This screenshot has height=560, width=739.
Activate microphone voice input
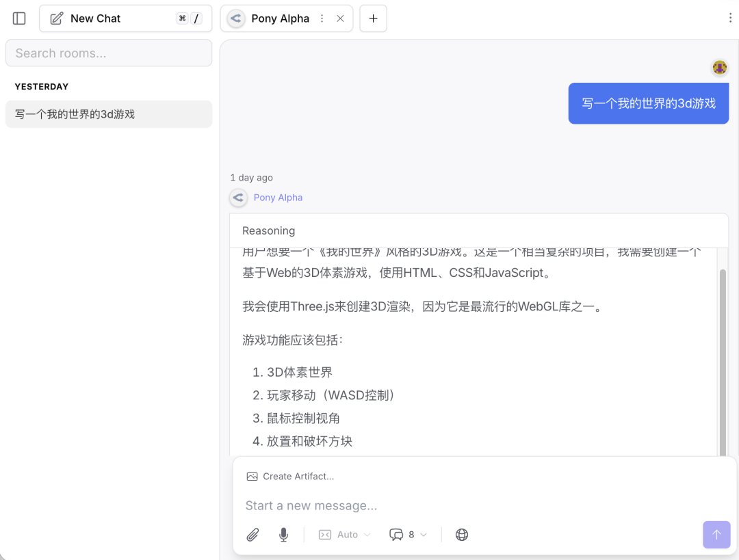tap(283, 535)
